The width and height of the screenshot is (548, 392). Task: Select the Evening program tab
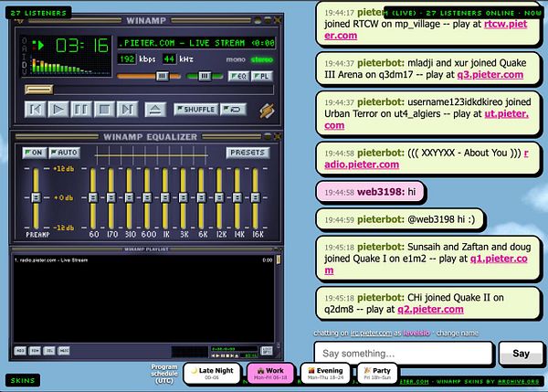coord(325,374)
